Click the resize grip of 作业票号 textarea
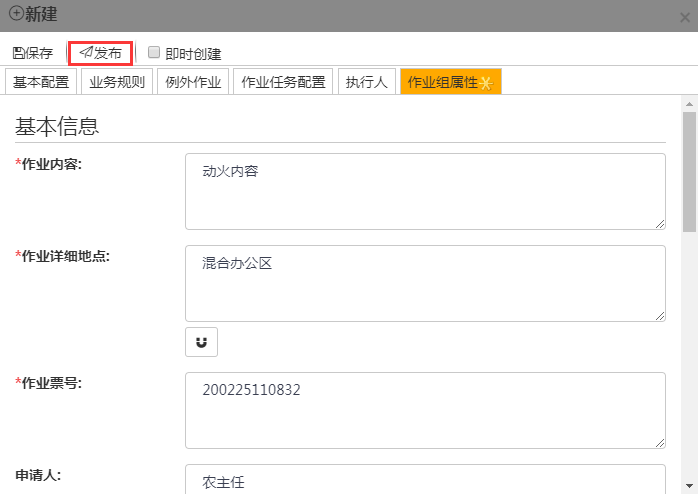698x494 pixels. (x=660, y=443)
